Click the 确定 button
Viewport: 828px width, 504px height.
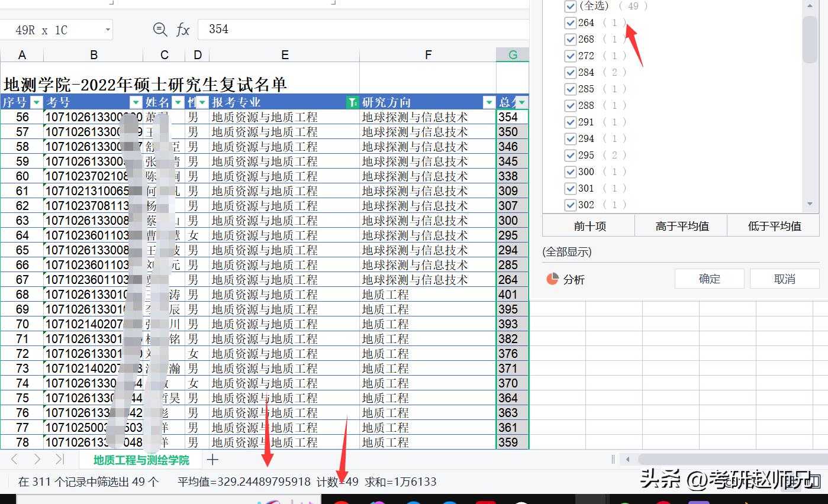click(709, 279)
